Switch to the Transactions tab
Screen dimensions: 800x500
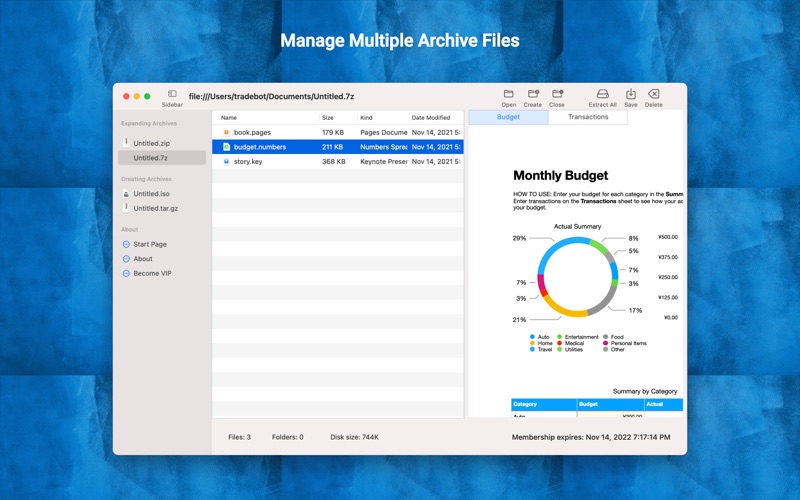[x=588, y=117]
